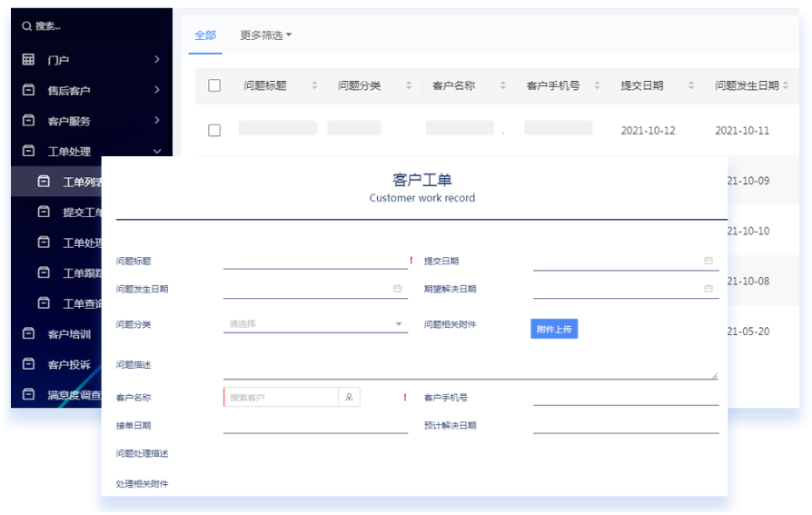Click the 客户培训 sidebar icon

29,334
